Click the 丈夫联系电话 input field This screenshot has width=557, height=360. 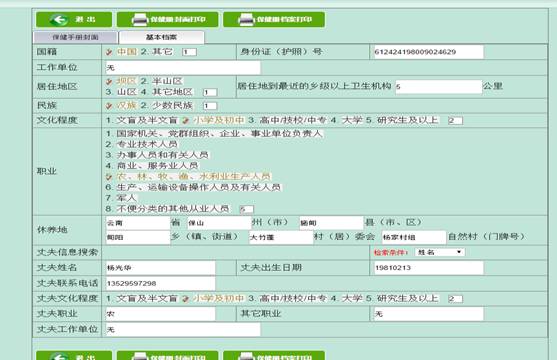(160, 283)
